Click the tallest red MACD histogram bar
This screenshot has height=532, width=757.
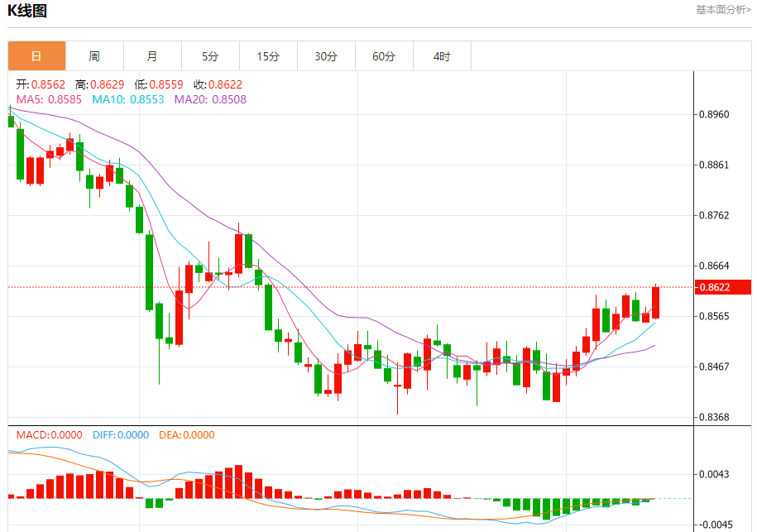(238, 482)
